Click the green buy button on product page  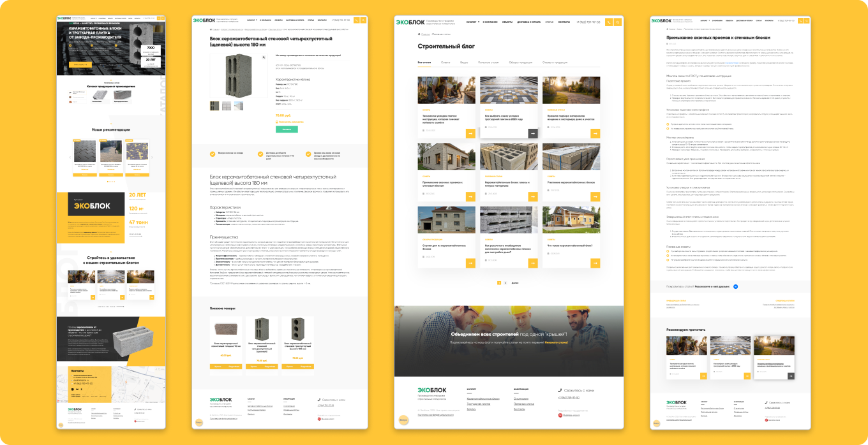(x=287, y=129)
